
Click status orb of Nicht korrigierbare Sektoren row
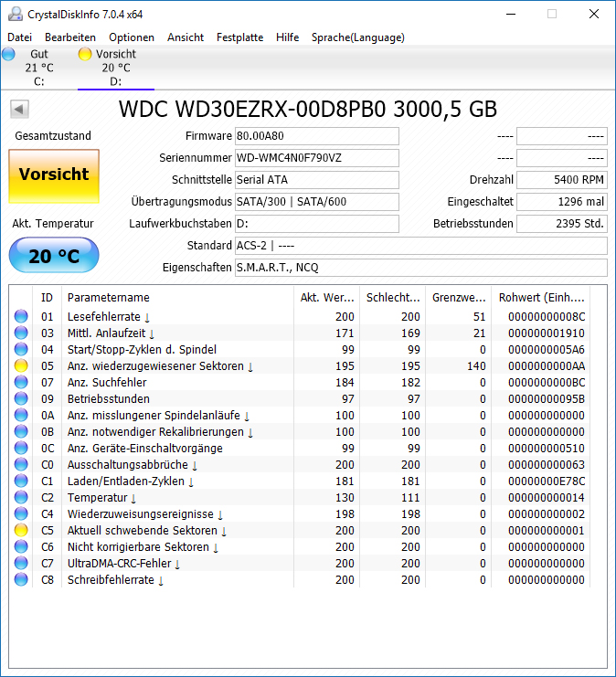pos(21,546)
